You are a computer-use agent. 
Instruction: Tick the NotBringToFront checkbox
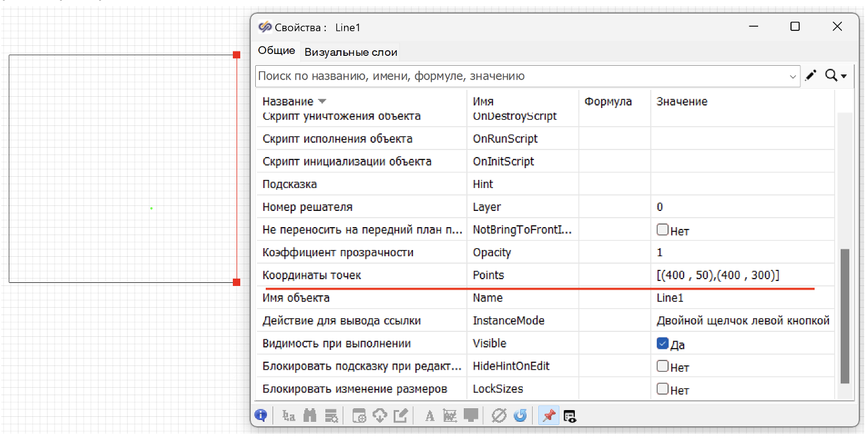[662, 230]
